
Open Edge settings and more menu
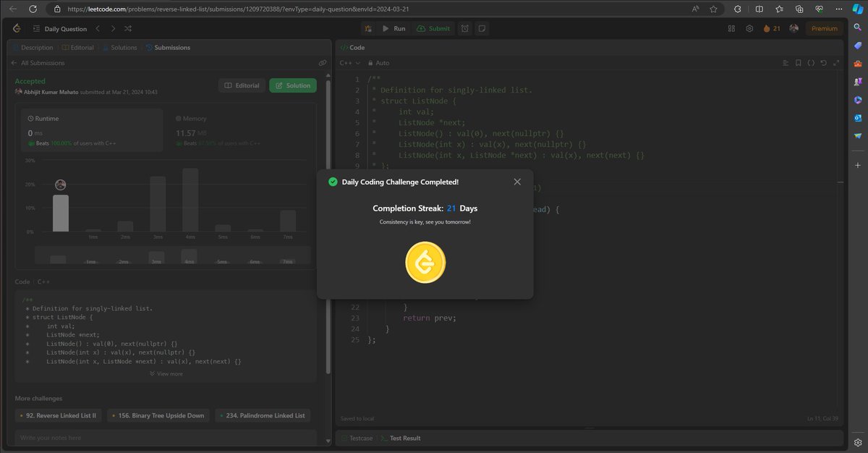(839, 9)
